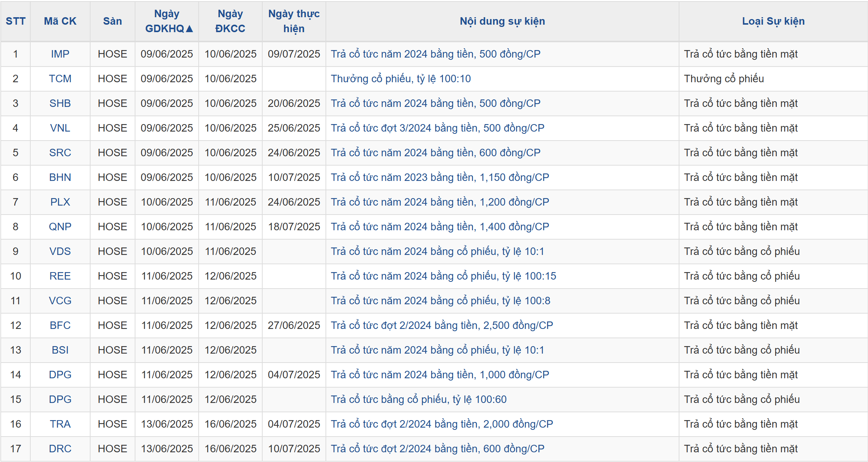Select HOSE cell in TRA row
This screenshot has width=868, height=462.
[112, 424]
